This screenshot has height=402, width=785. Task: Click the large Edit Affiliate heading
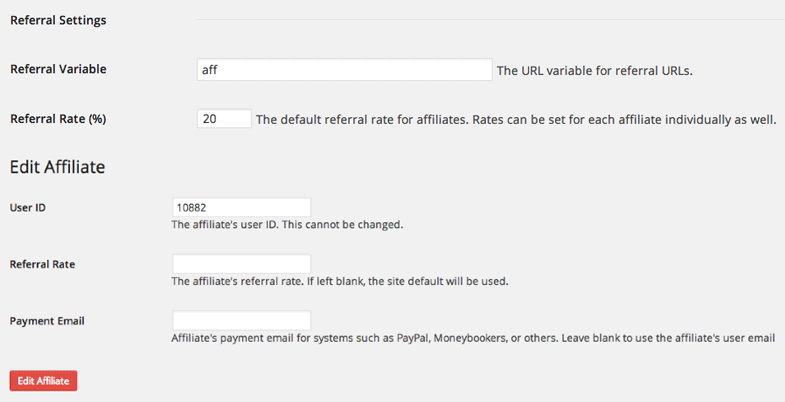click(x=58, y=167)
